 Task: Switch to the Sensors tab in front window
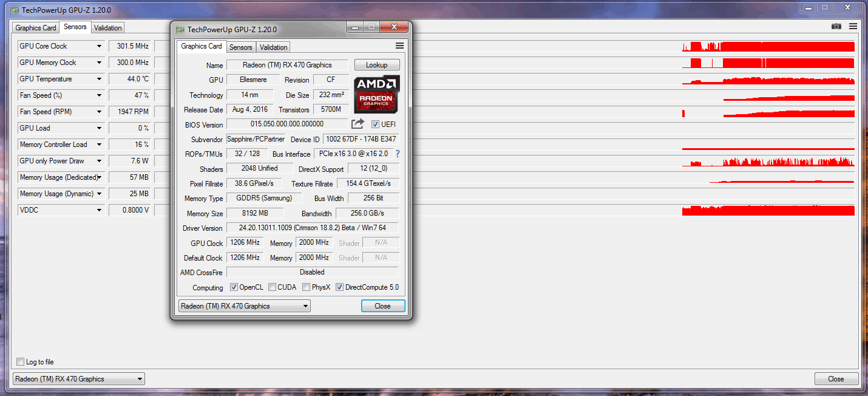(241, 47)
